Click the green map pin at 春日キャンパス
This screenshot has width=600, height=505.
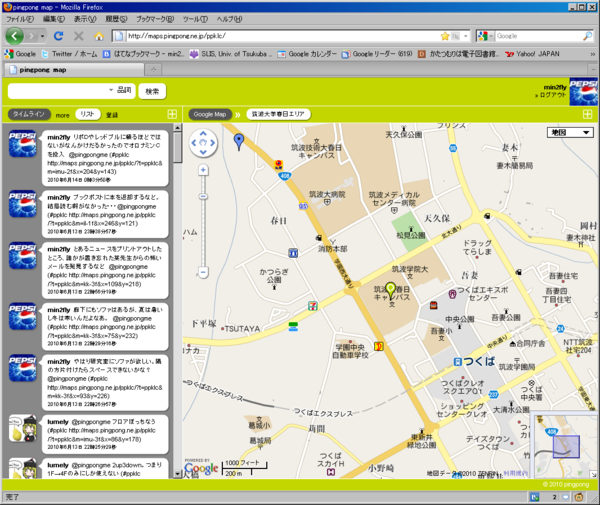pos(390,291)
